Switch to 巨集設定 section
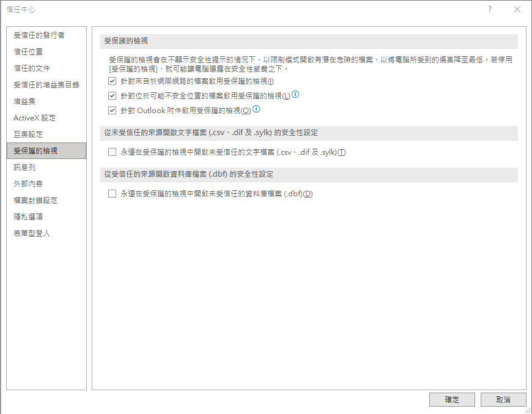Screen dimensions: 532x414 click(x=46, y=135)
